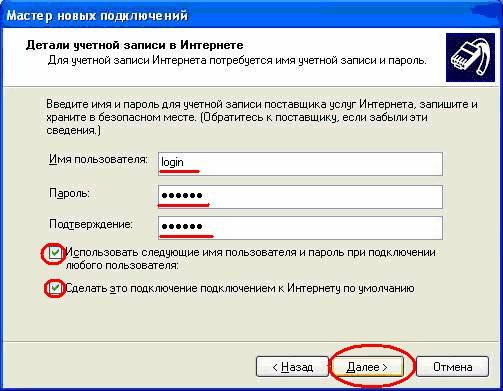Toggle the default Internet connection checkbox
Screen dimensions: 503x391
pyautogui.click(x=55, y=288)
